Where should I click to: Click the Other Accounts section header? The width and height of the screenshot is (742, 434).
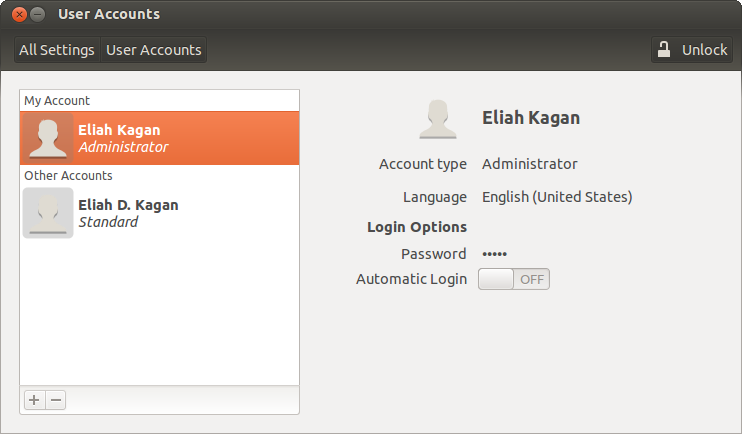tap(68, 175)
